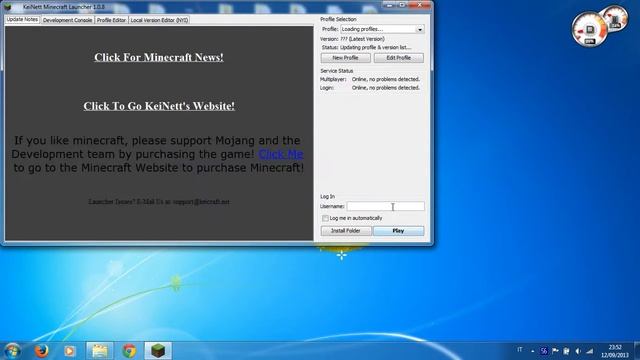Screen dimensions: 640x360
Task: Open the Profile Editor tab
Action: 111,20
